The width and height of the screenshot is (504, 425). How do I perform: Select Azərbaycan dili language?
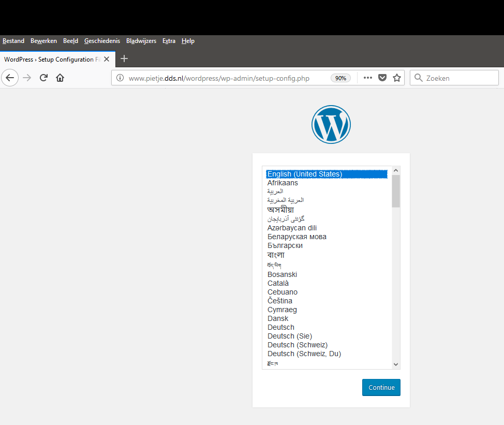pos(327,228)
